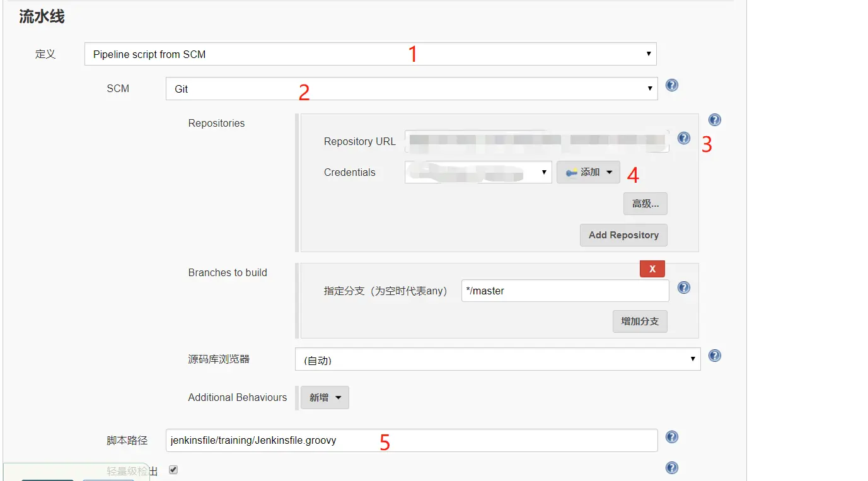868x481 pixels.
Task: Focus the Repository URL input field
Action: pos(537,141)
